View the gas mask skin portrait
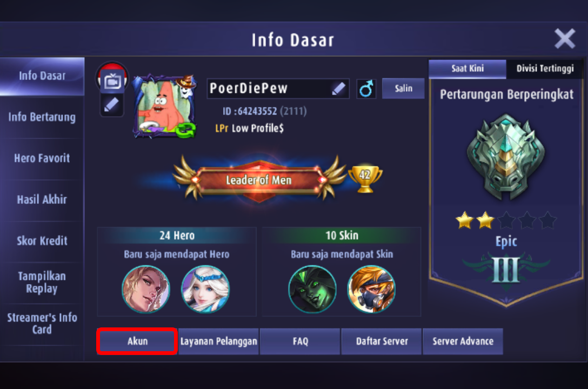 pos(371,289)
